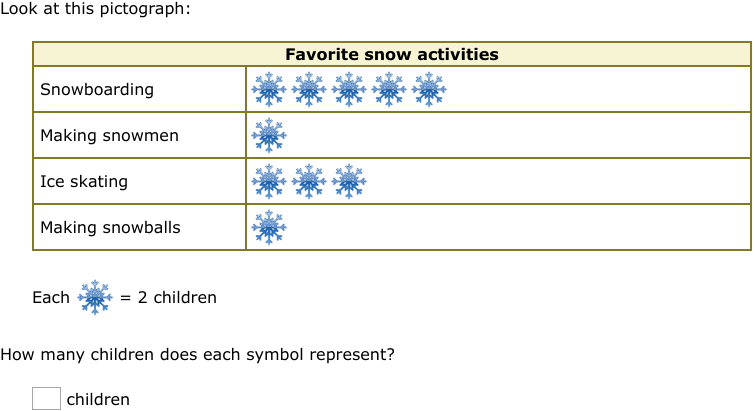Click the '= 2 children' legend text
The width and height of the screenshot is (753, 411).
click(x=168, y=298)
